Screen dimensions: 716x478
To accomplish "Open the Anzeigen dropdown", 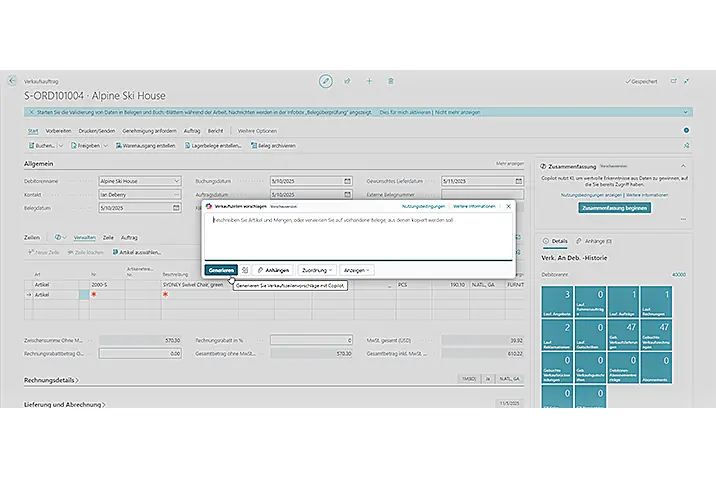I will click(x=356, y=270).
